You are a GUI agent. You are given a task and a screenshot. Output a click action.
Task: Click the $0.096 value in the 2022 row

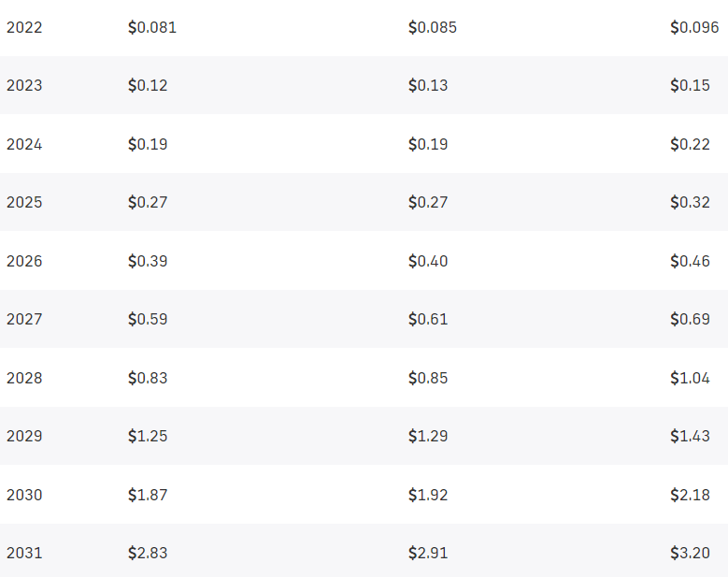pos(694,27)
